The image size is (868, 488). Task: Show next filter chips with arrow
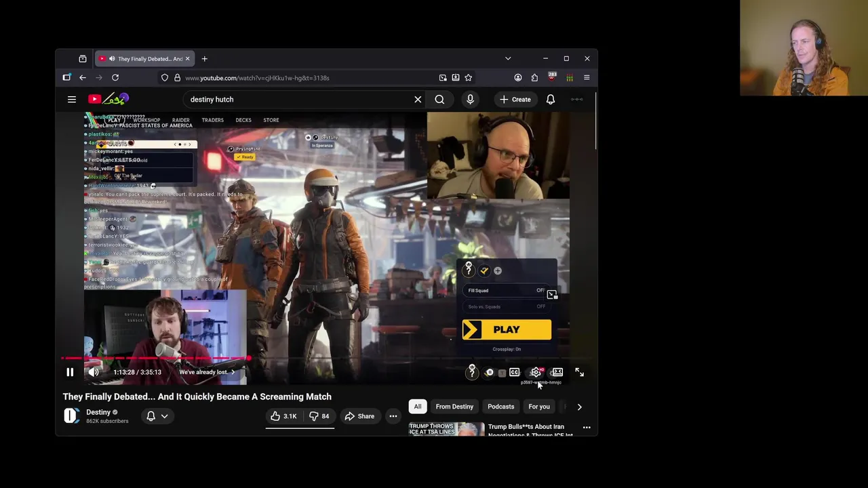(x=579, y=407)
